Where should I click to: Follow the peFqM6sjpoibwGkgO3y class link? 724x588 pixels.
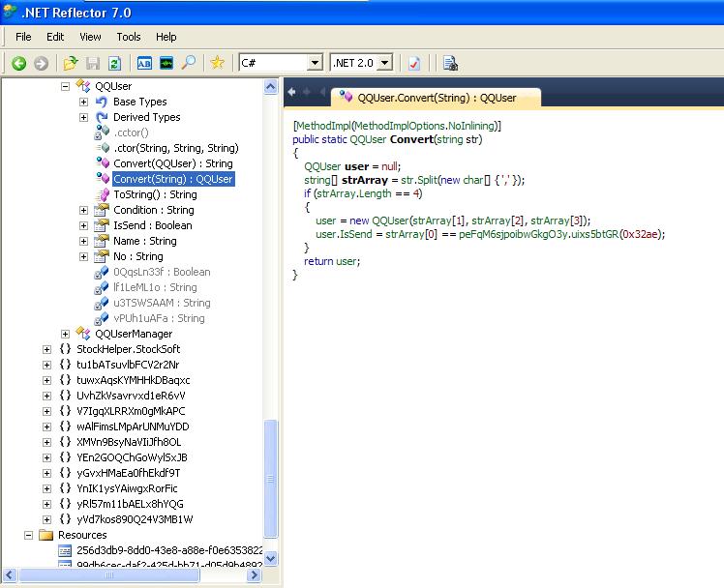tap(513, 234)
